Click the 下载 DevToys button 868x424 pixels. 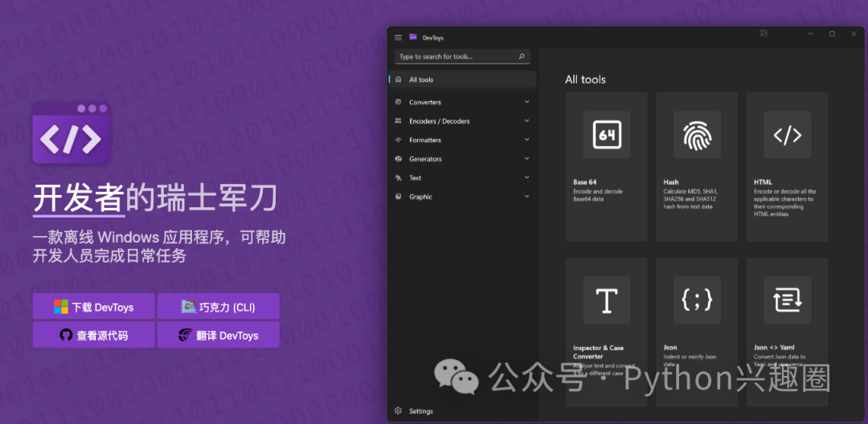tap(93, 306)
